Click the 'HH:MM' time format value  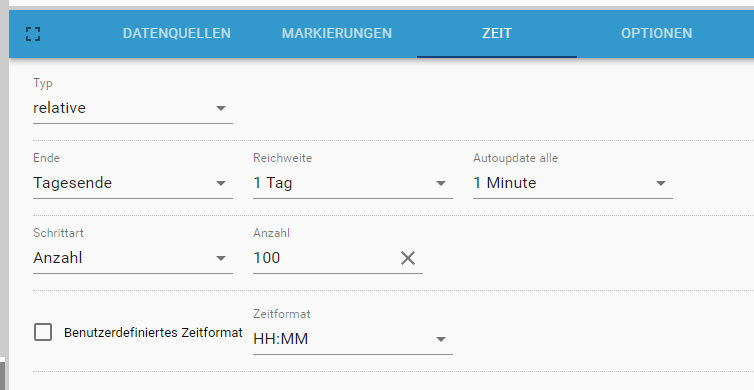[x=280, y=339]
